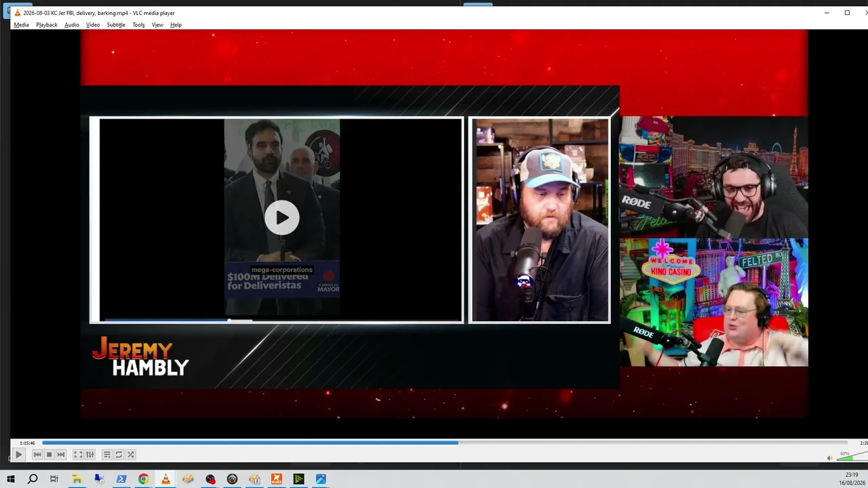Mute audio via the speaker icon
The width and height of the screenshot is (868, 488).
point(829,458)
